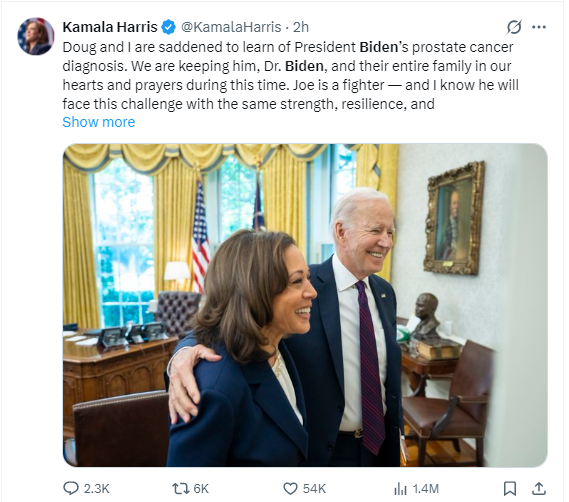Click the 2h timestamp

coord(301,27)
